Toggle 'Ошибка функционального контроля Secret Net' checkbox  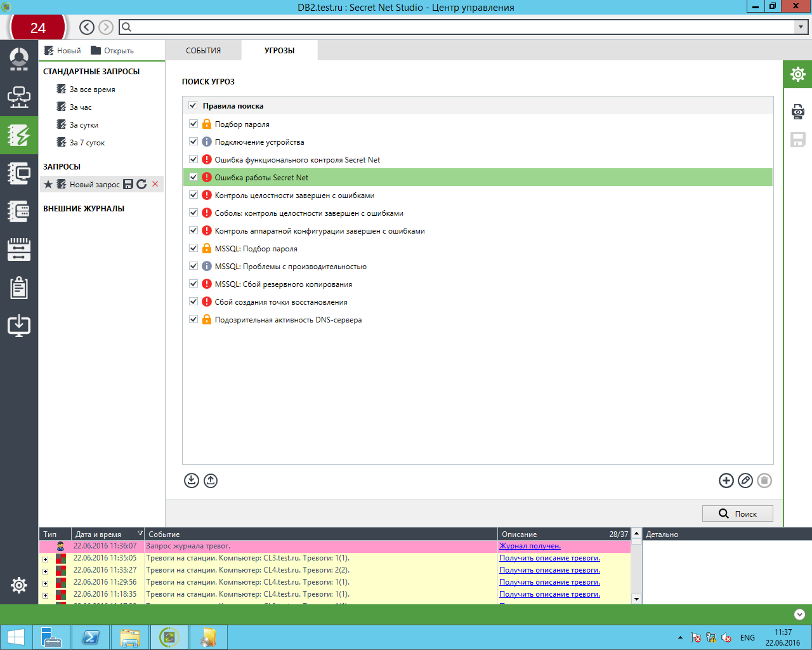click(193, 159)
